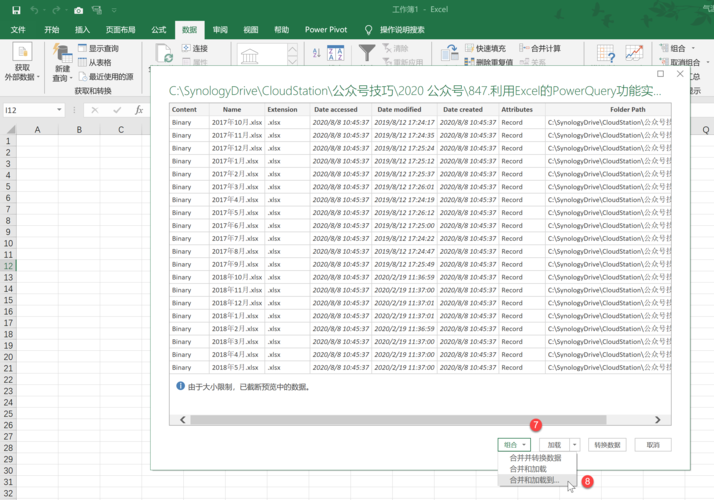The height and width of the screenshot is (500, 714).
Task: Expand data types gallery down arrow
Action: click(x=292, y=60)
